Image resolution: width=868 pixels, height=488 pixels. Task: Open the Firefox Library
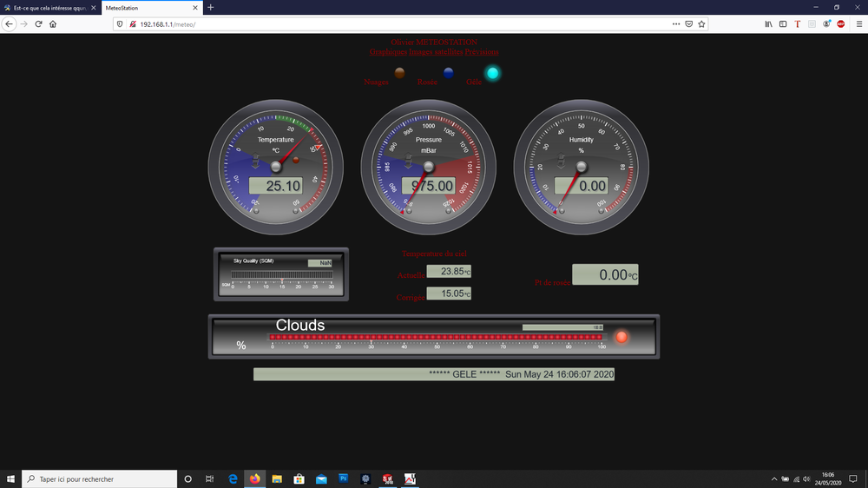768,24
